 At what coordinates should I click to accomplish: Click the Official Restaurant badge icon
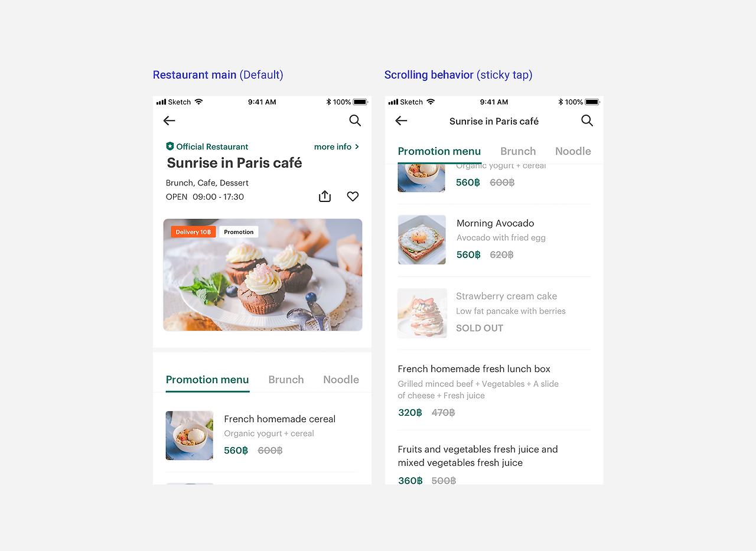170,146
